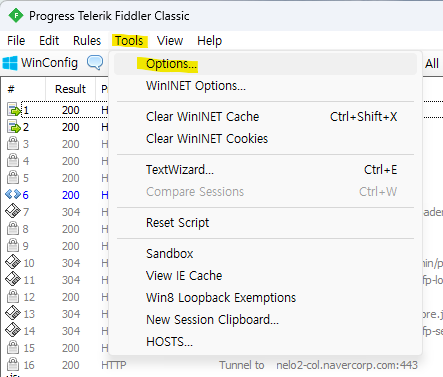The width and height of the screenshot is (443, 377).
Task: Click the diamond icon of session 7
Action: click(x=13, y=211)
